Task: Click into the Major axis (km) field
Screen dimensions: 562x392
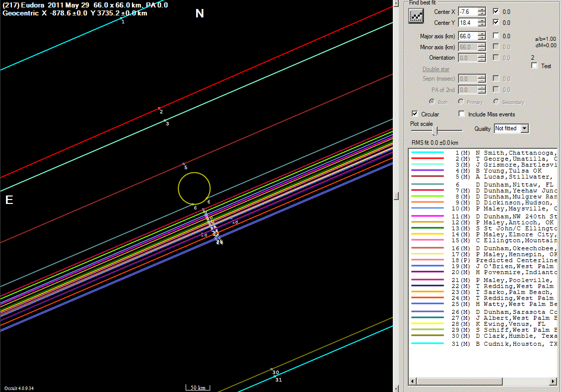Action: point(468,36)
